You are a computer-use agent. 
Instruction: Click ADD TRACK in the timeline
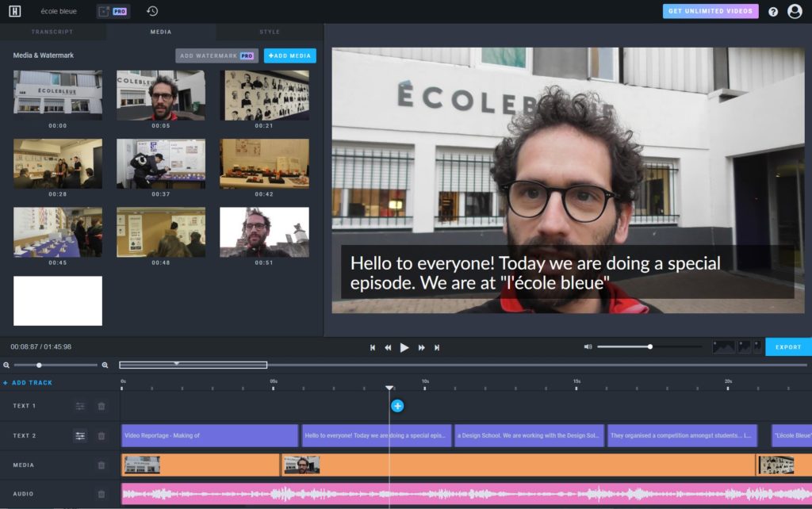(x=28, y=383)
